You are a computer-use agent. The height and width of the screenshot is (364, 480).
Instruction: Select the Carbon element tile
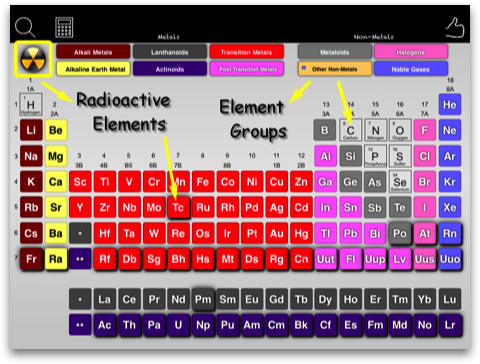pyautogui.click(x=350, y=130)
